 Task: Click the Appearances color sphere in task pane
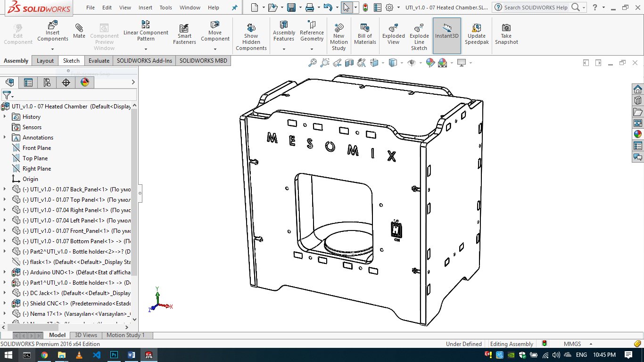tap(637, 134)
